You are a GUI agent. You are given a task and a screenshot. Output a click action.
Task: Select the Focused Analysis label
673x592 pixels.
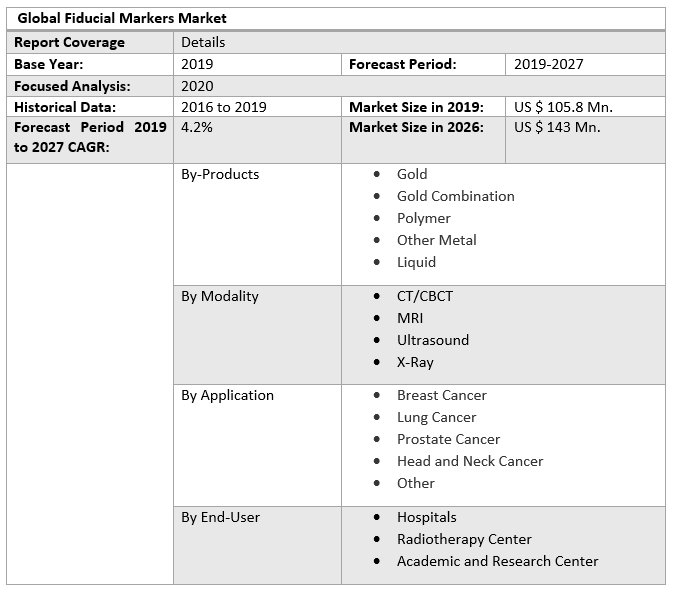click(72, 86)
